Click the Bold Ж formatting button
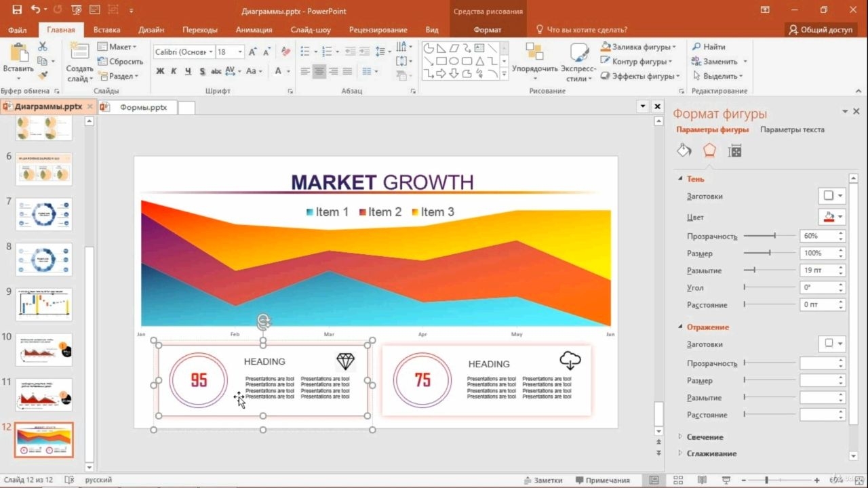This screenshot has width=868, height=488. coord(160,71)
